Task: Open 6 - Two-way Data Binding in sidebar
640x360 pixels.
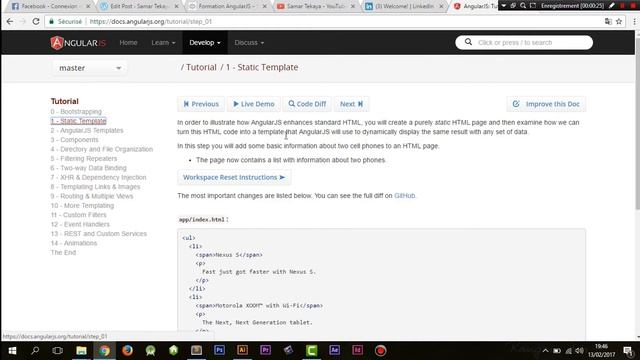Action: pyautogui.click(x=89, y=168)
